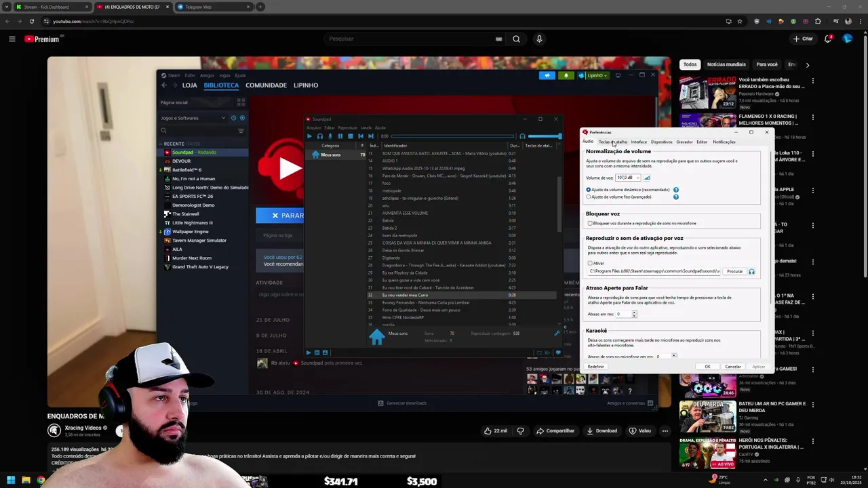Viewport: 868px width, 488px height.
Task: Click the Procurar browse button
Action: coord(734,271)
